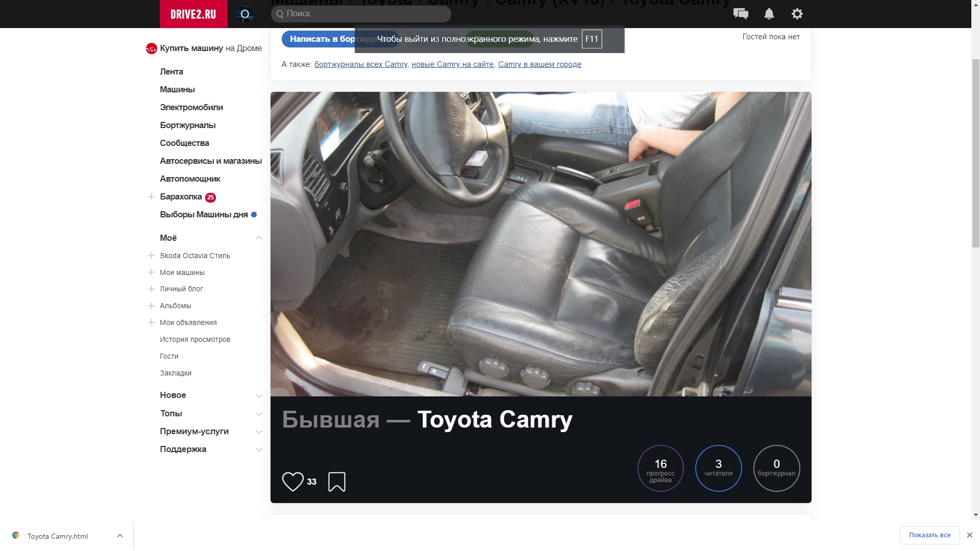Click the 16 прогресс драйва circle
Image resolution: width=980 pixels, height=551 pixels.
[660, 468]
